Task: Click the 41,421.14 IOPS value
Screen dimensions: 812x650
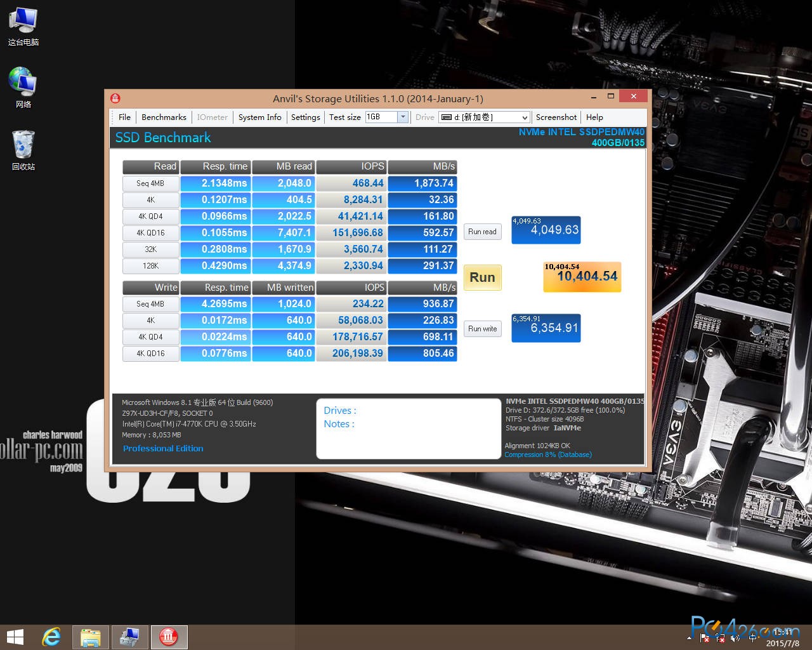Action: pyautogui.click(x=351, y=216)
